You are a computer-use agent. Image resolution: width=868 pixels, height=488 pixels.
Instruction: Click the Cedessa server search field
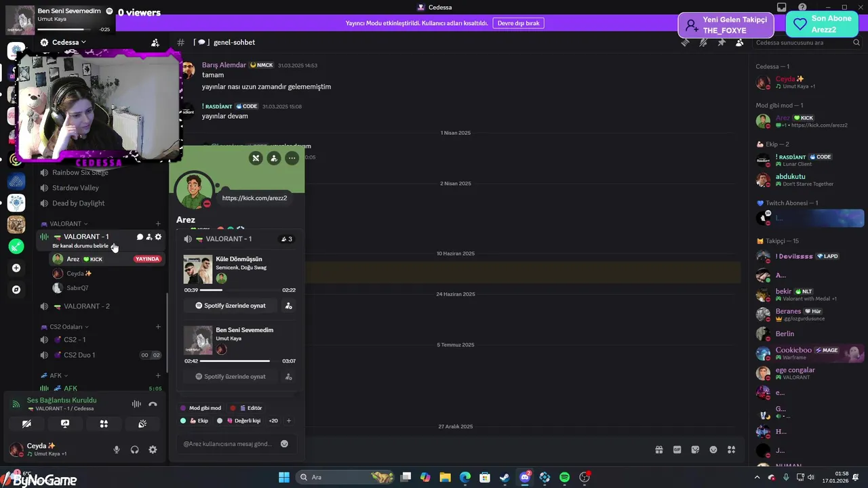pyautogui.click(x=807, y=42)
